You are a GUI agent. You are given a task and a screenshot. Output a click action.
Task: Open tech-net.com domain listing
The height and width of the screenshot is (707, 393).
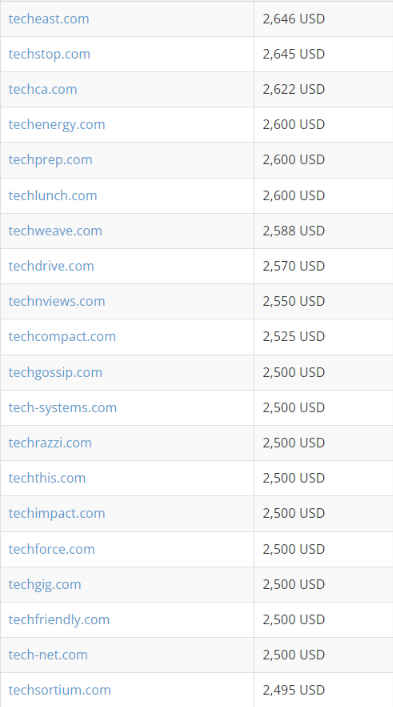(x=48, y=655)
